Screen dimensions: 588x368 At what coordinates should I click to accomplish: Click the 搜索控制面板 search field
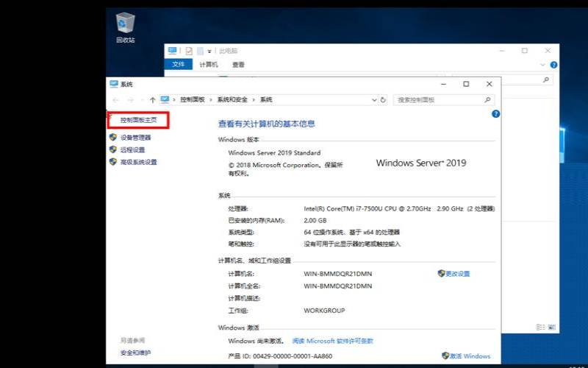click(x=437, y=99)
